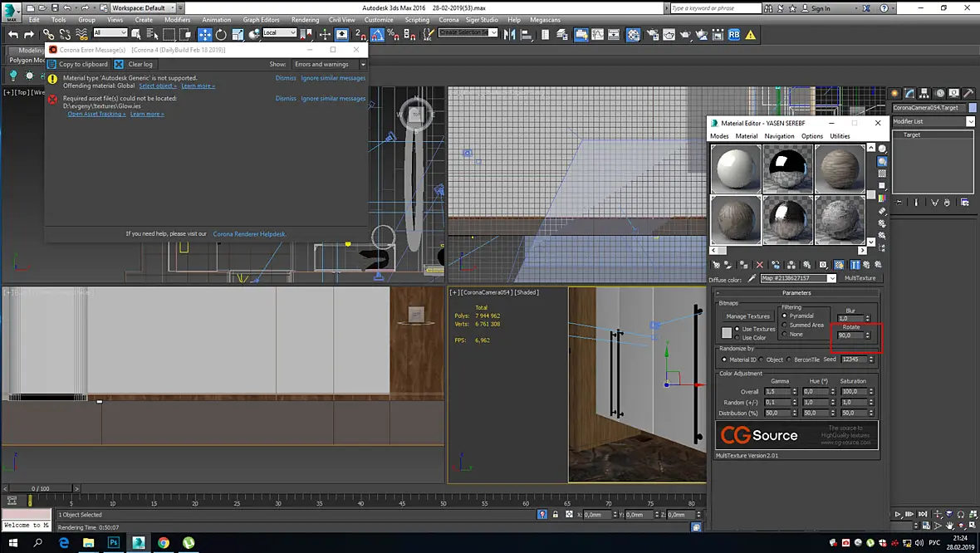Image resolution: width=980 pixels, height=553 pixels.
Task: Open the Material Editor toolbar icon
Action: [633, 34]
